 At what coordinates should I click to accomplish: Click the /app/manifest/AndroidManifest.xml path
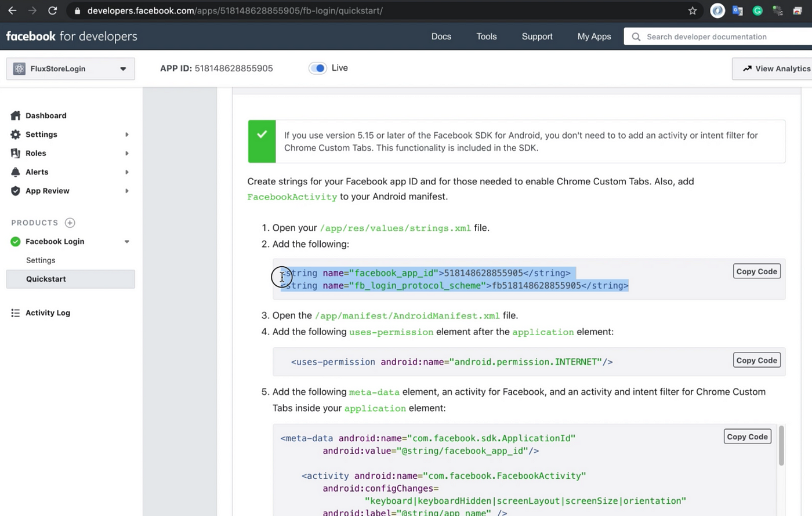(407, 316)
